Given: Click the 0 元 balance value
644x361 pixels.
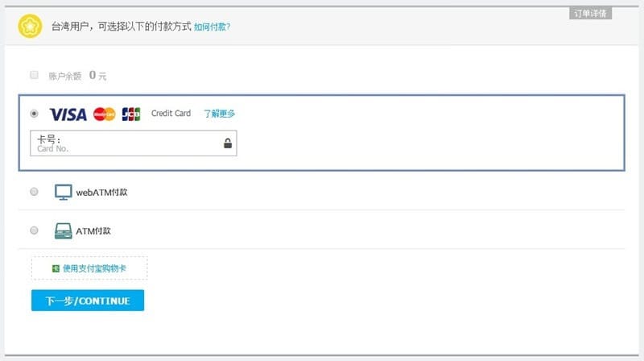Looking at the screenshot, I should [x=97, y=75].
